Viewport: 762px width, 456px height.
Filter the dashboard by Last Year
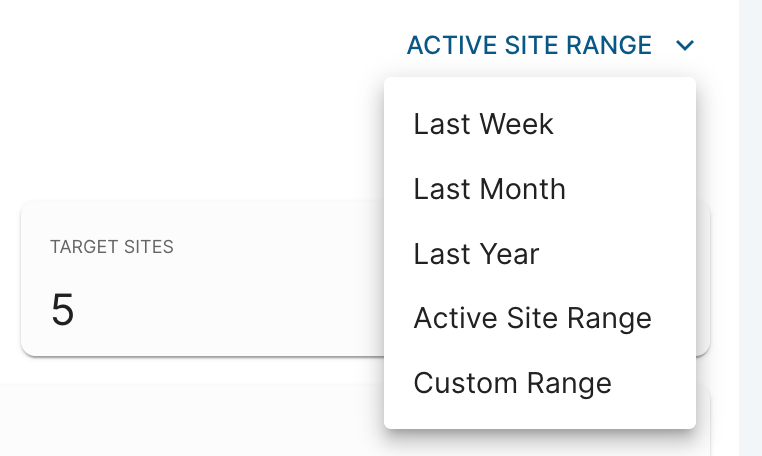(x=477, y=254)
